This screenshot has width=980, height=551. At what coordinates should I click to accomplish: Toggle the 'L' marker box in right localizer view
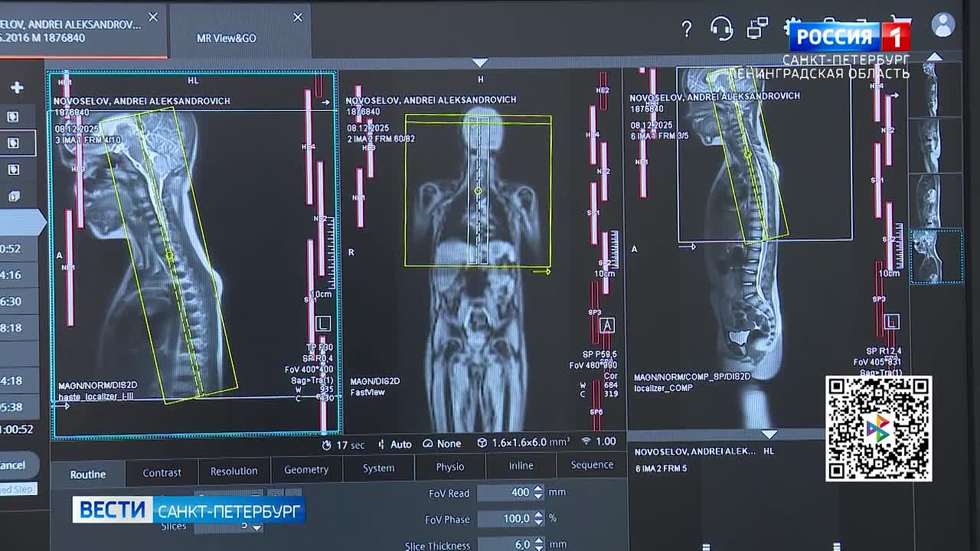[891, 322]
